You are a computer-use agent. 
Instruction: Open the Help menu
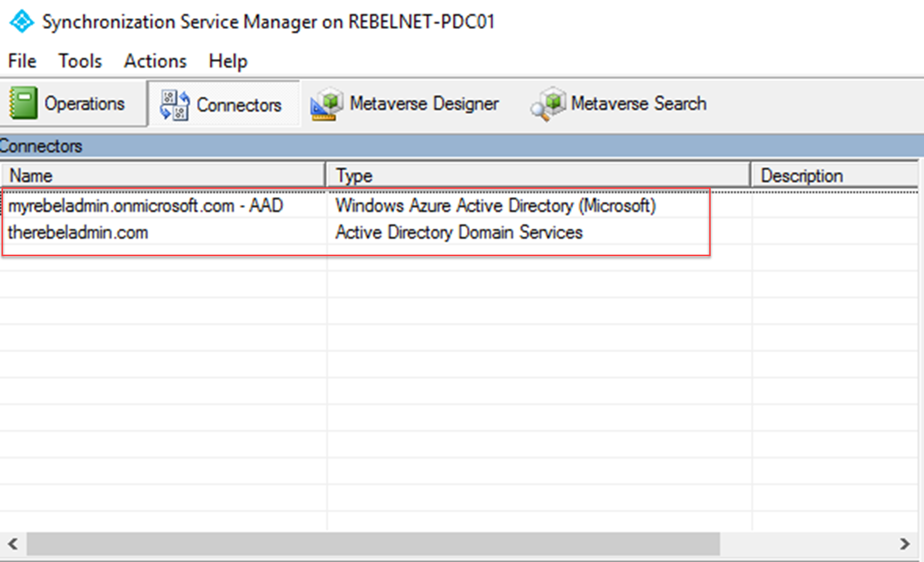pos(228,61)
